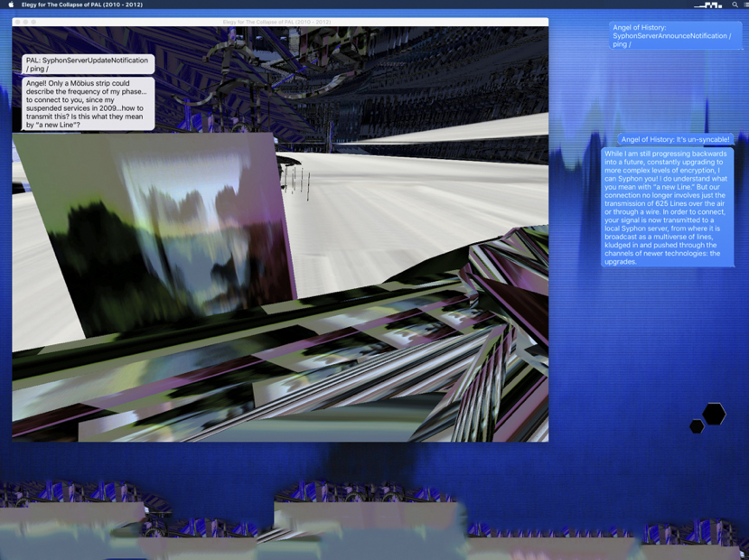The image size is (749, 560).
Task: Open the notification center list icon
Action: click(746, 5)
